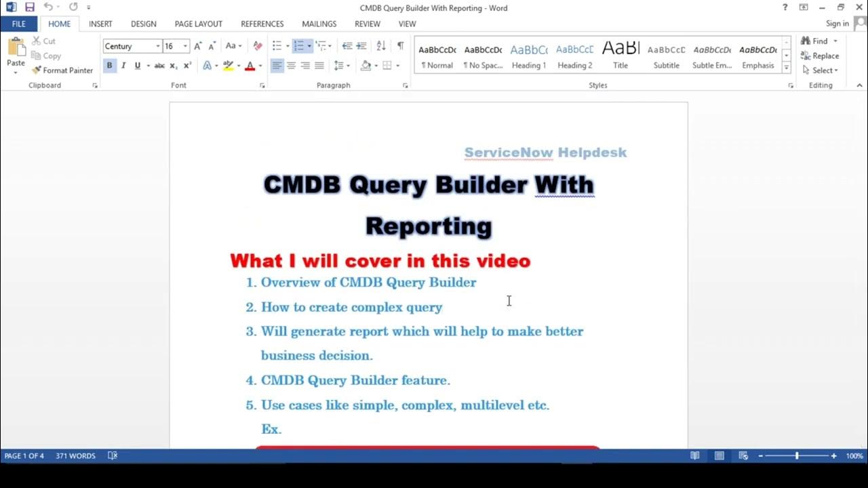Click the Borders grid icon
868x488 pixels.
(387, 66)
